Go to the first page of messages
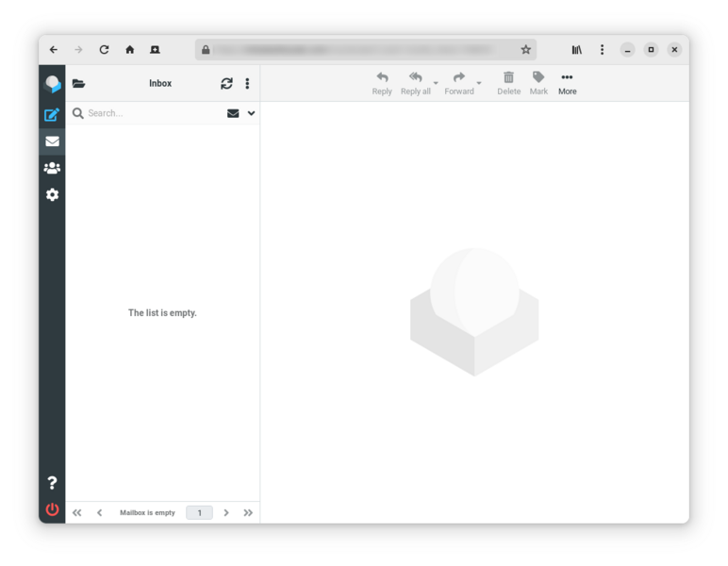The height and width of the screenshot is (566, 728). (77, 512)
